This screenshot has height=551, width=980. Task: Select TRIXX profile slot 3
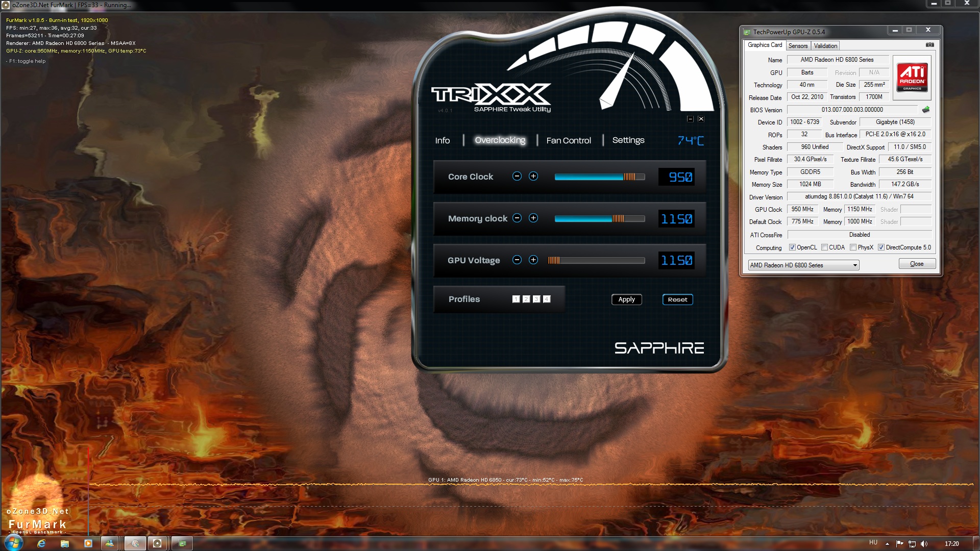[536, 299]
